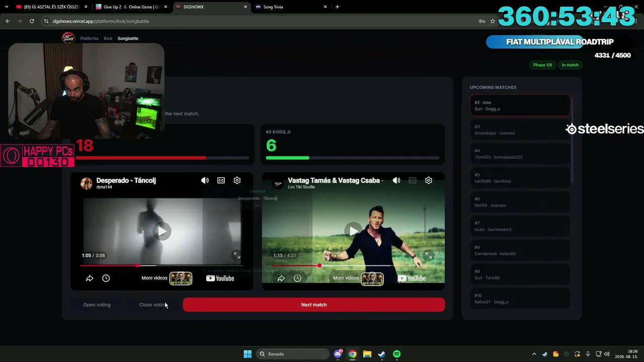Viewport: 644px width, 362px height.
Task: Select upcoming match #6 tibi119 · zsanesz
Action: [520, 202]
